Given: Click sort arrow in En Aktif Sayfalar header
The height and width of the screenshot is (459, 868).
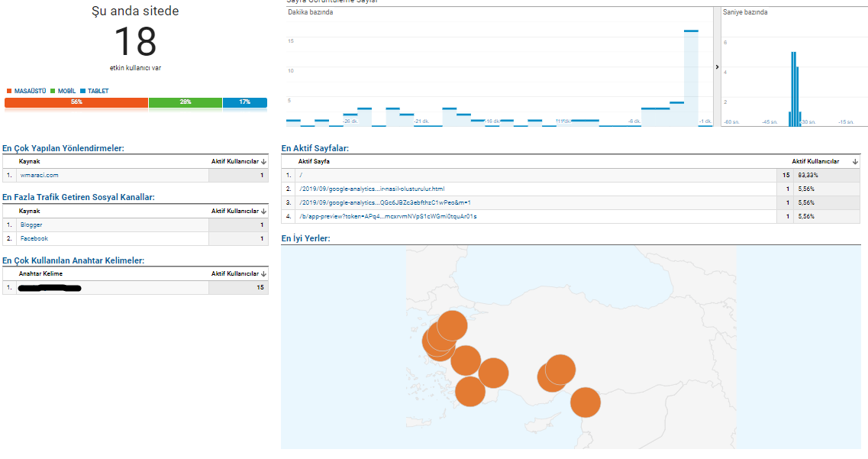Looking at the screenshot, I should pos(855,162).
